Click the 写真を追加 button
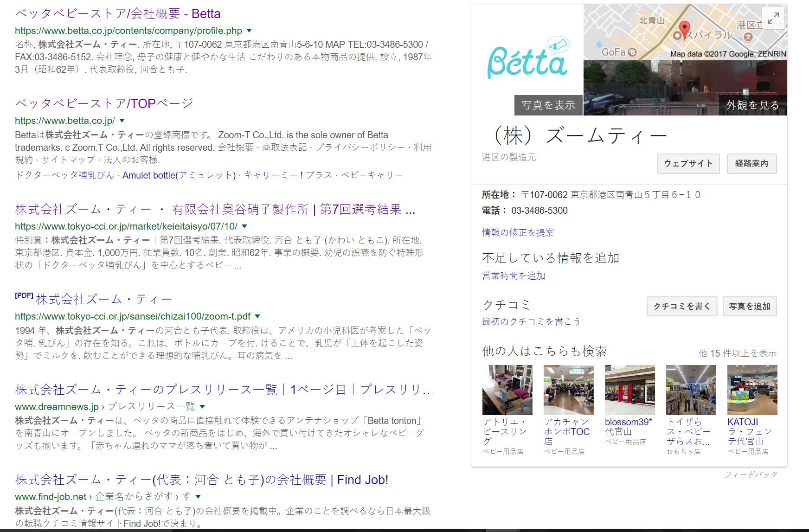This screenshot has height=532, width=809. tap(750, 306)
